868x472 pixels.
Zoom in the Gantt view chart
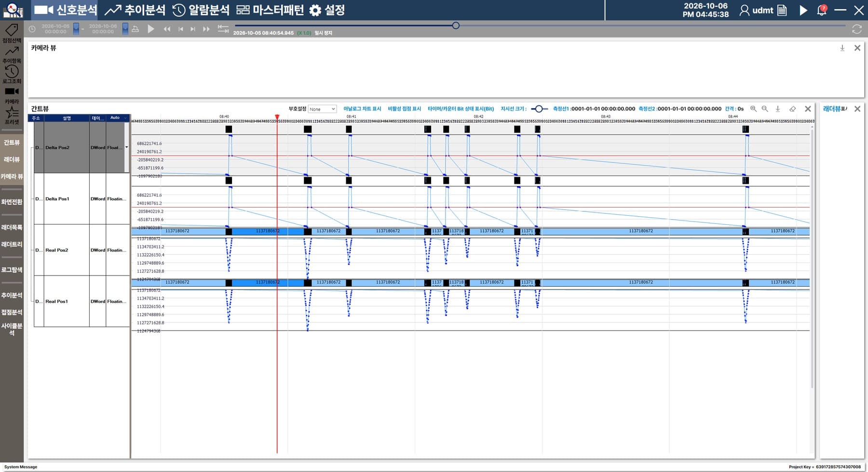(x=753, y=109)
